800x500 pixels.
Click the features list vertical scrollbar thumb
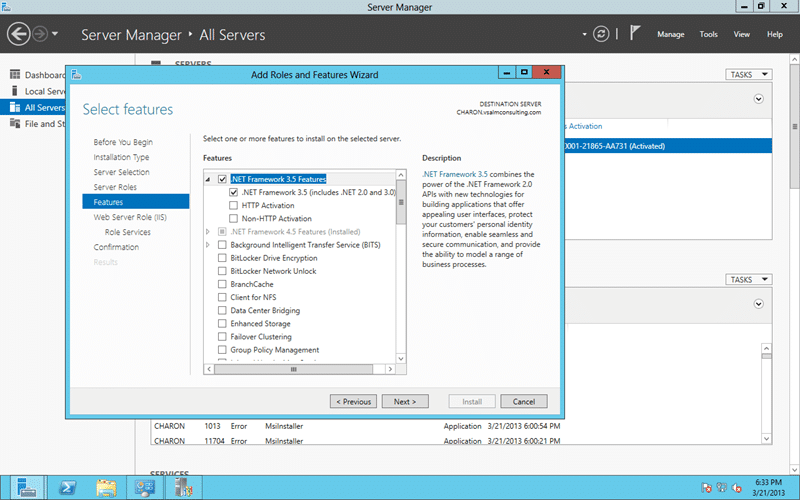pos(401,203)
